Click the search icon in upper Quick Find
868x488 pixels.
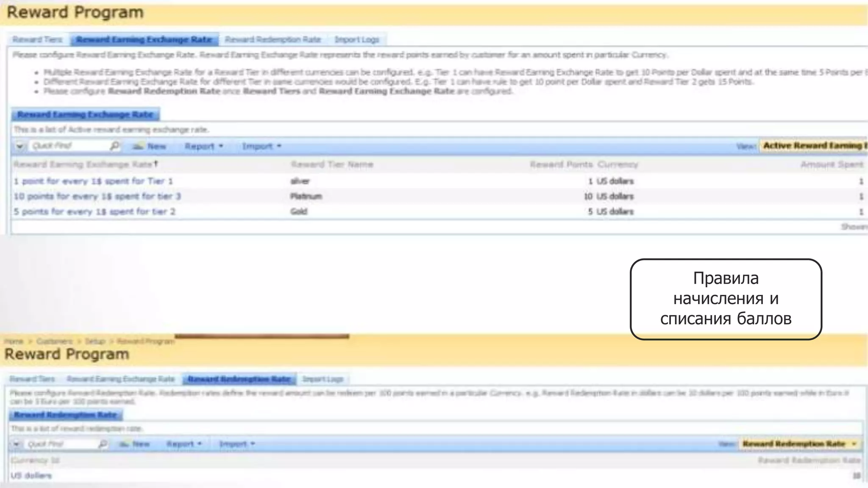click(x=114, y=146)
